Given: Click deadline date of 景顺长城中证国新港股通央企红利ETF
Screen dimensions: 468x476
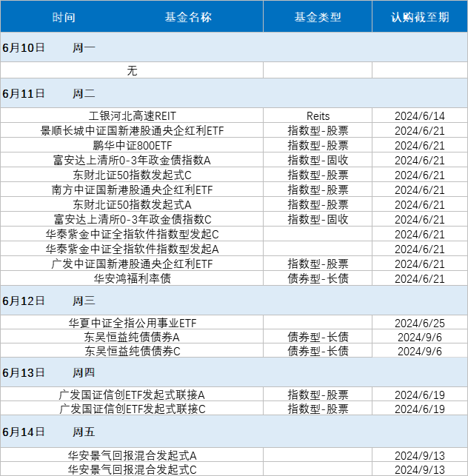Looking at the screenshot, I should pos(419,130).
